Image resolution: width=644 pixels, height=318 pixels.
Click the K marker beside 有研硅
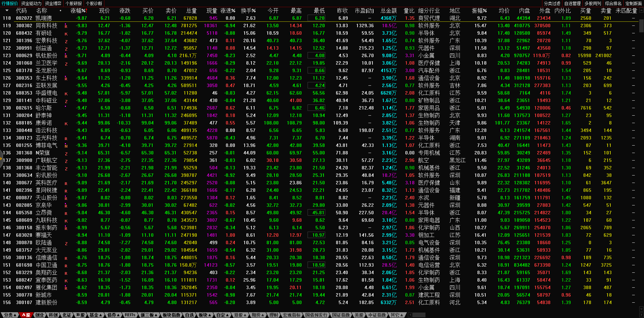pyautogui.click(x=66, y=34)
